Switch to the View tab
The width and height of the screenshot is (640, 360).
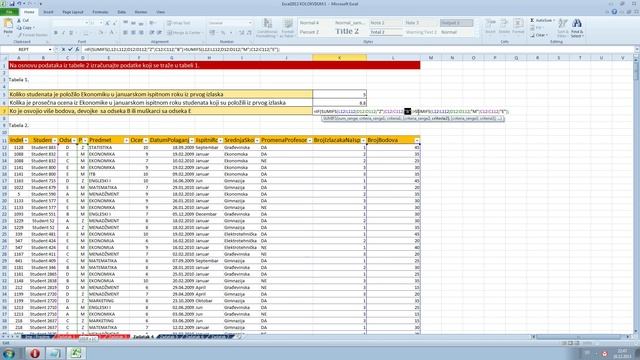pyautogui.click(x=160, y=12)
